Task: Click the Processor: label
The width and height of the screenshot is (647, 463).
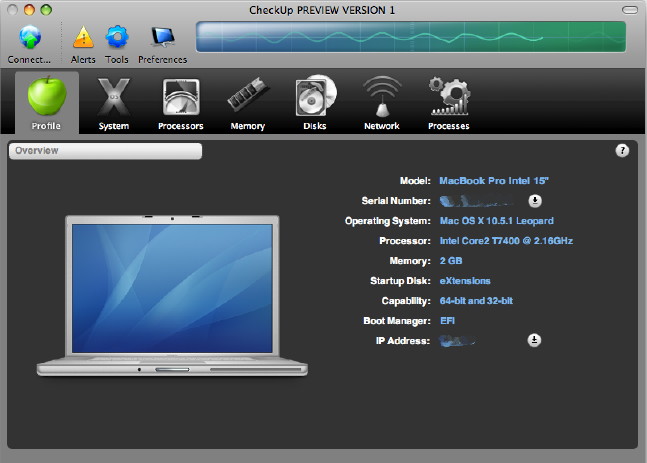Action: [405, 241]
